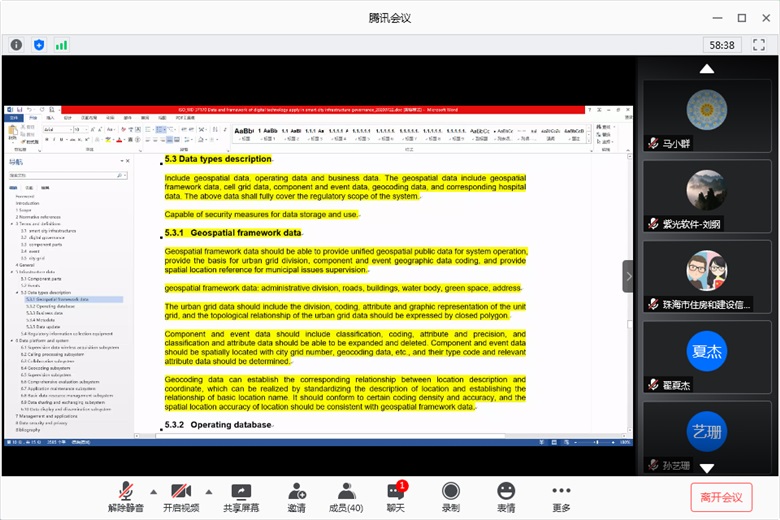
Task: Open the 成员(40) members list
Action: [x=346, y=497]
